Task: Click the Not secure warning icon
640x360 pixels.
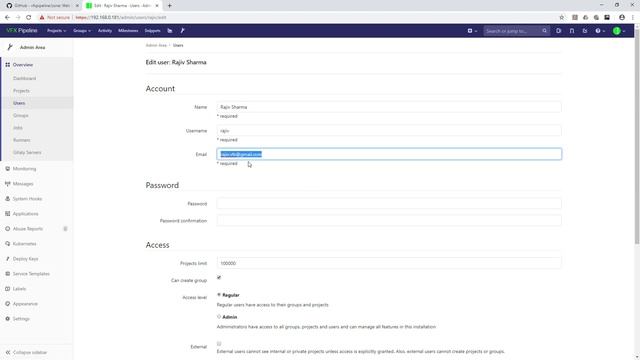Action: click(x=42, y=18)
